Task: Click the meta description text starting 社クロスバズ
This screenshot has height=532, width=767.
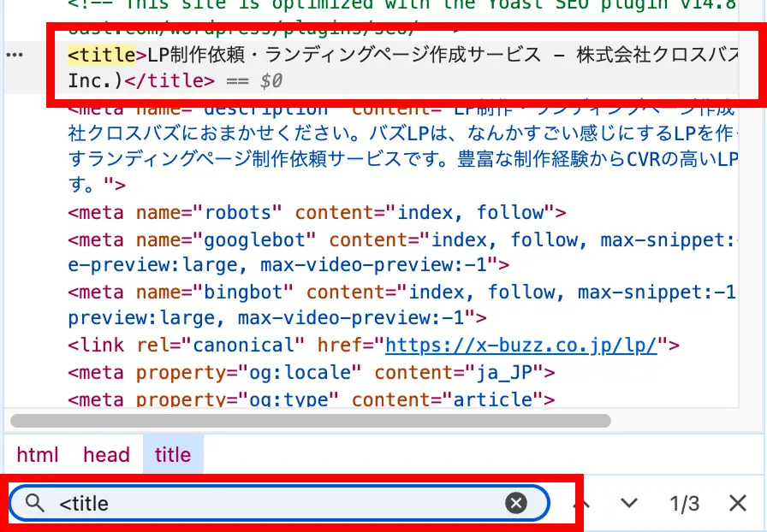Action: [x=402, y=133]
